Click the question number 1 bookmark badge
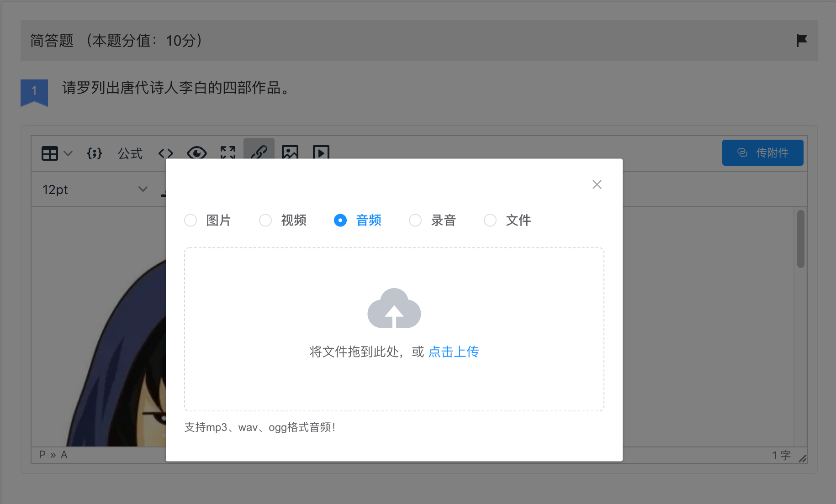The height and width of the screenshot is (504, 836). click(34, 93)
